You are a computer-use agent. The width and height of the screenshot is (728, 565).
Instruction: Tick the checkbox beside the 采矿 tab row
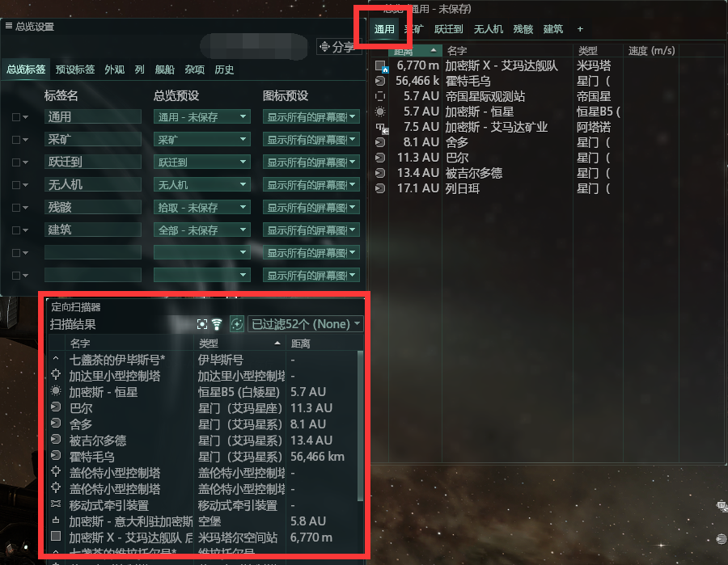coord(16,140)
